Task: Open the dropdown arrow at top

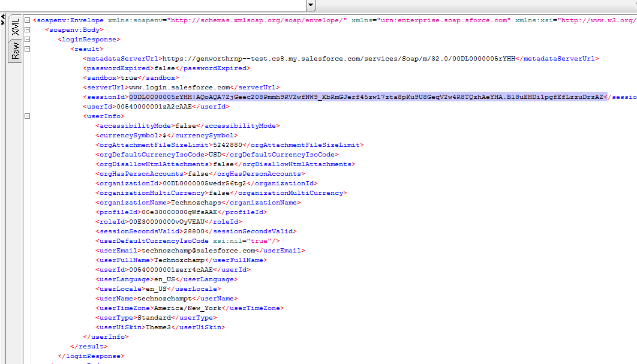Action: pyautogui.click(x=311, y=5)
